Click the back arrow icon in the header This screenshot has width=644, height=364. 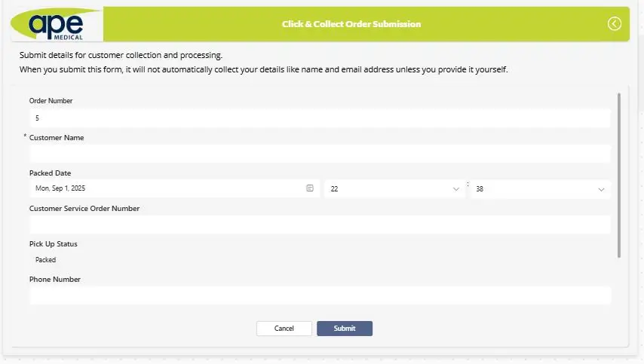[614, 24]
